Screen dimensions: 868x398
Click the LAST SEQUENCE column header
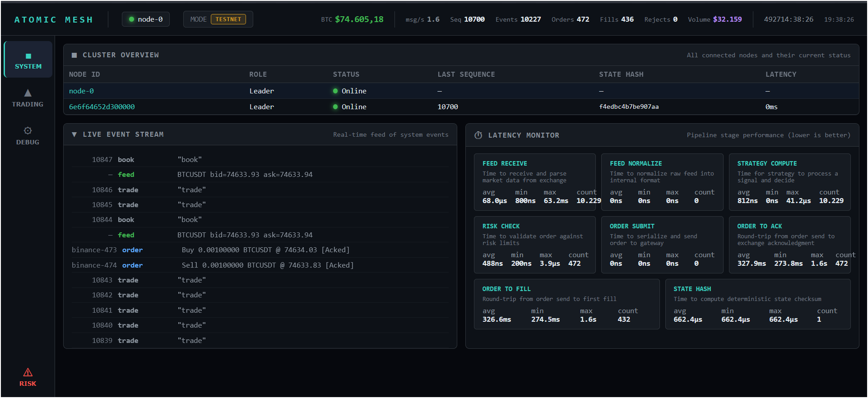point(466,74)
